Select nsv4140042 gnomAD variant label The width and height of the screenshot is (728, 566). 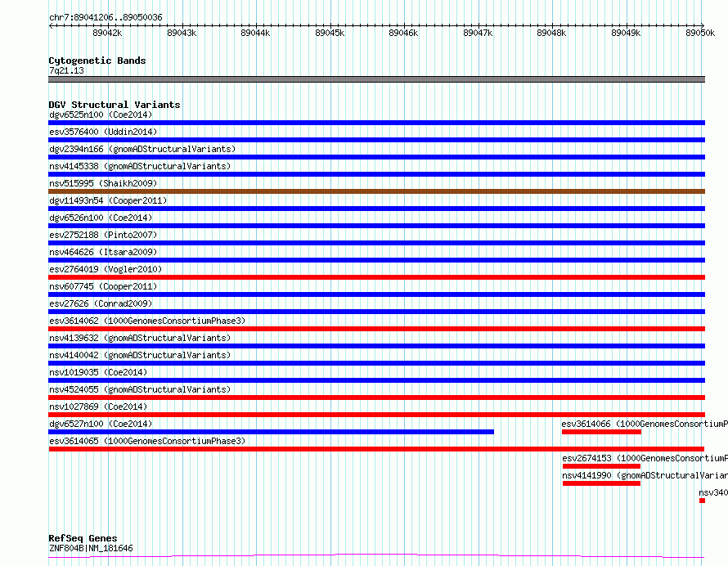point(140,355)
